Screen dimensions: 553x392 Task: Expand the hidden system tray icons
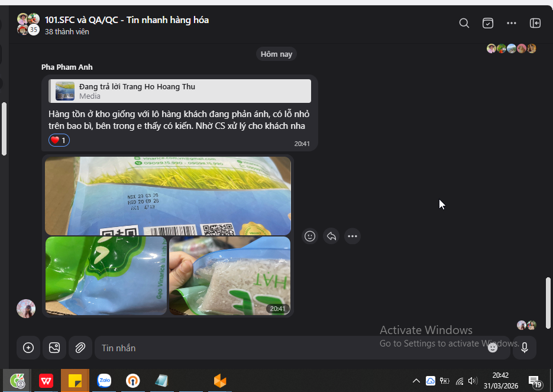416,381
